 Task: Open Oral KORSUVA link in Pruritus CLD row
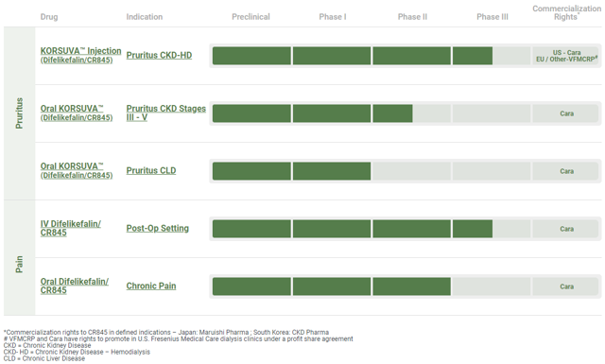[x=77, y=170]
